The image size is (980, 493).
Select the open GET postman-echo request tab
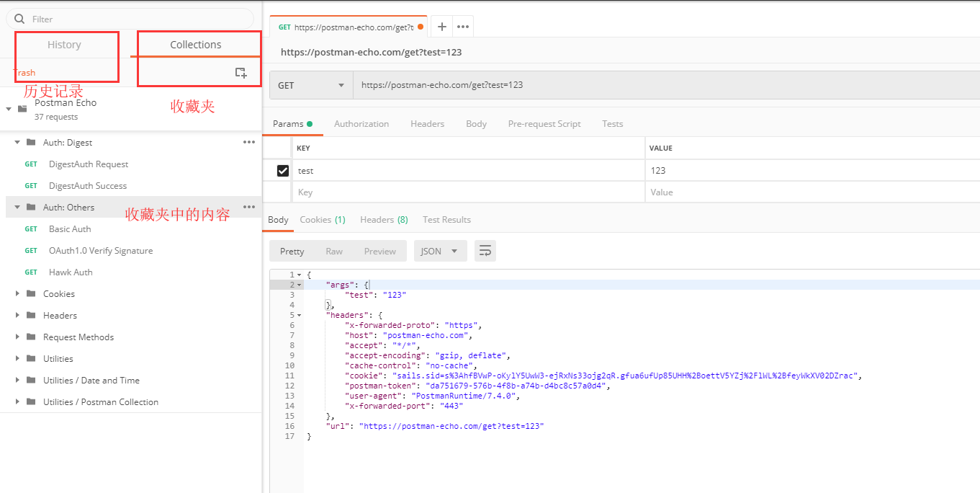pyautogui.click(x=349, y=27)
